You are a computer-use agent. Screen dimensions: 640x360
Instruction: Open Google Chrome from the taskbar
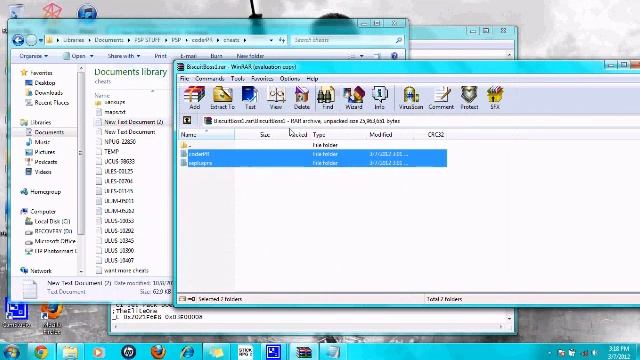coord(40,352)
